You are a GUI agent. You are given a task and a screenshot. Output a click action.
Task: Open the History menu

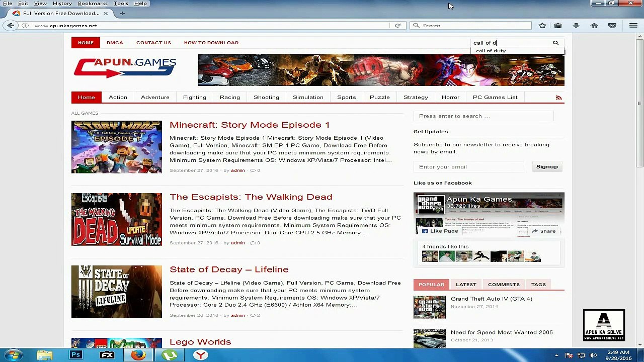62,4
